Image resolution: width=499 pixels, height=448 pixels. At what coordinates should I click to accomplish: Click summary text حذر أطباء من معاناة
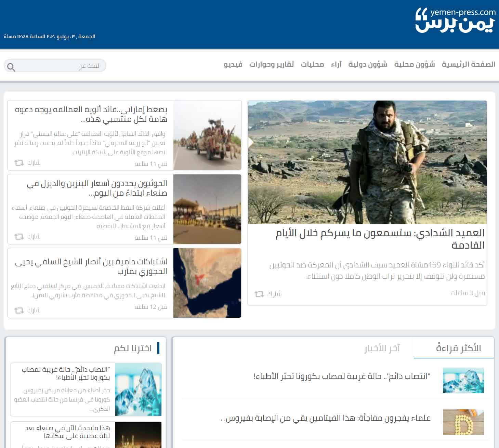pyautogui.click(x=62, y=399)
